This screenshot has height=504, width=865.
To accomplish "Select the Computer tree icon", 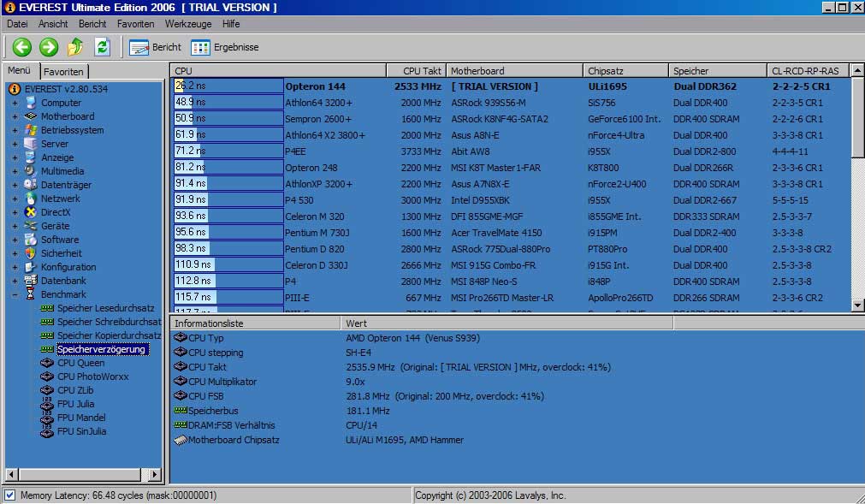I will click(x=31, y=103).
